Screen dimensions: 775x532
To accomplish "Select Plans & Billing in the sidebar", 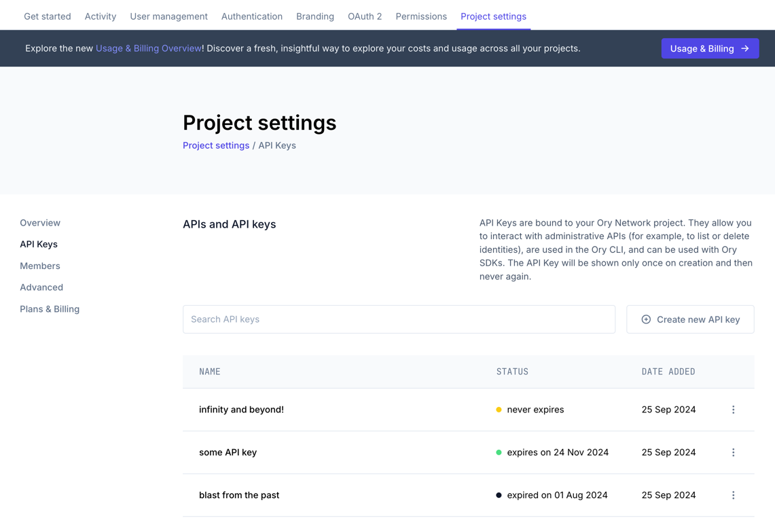I will point(50,308).
